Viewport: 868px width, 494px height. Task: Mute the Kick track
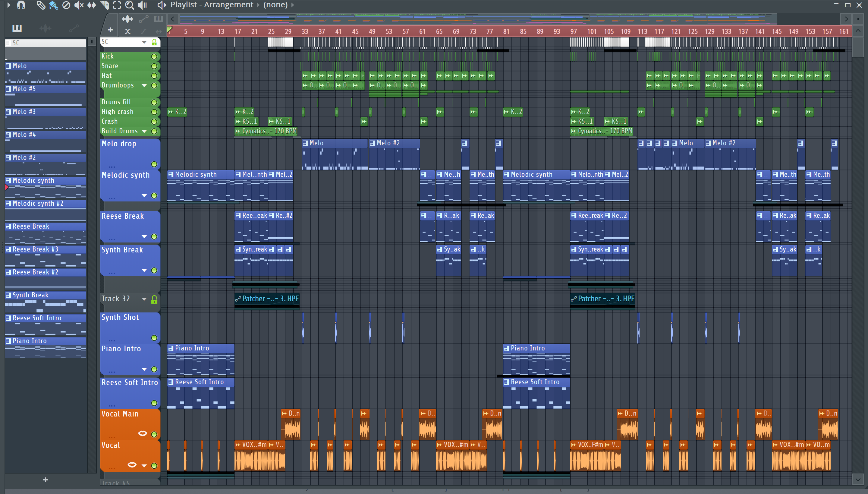click(x=154, y=56)
